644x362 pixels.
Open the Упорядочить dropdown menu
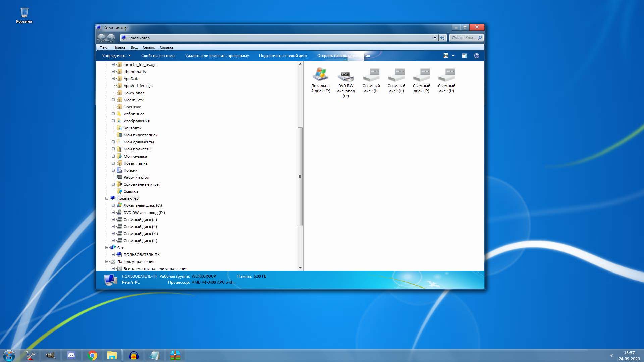[116, 56]
